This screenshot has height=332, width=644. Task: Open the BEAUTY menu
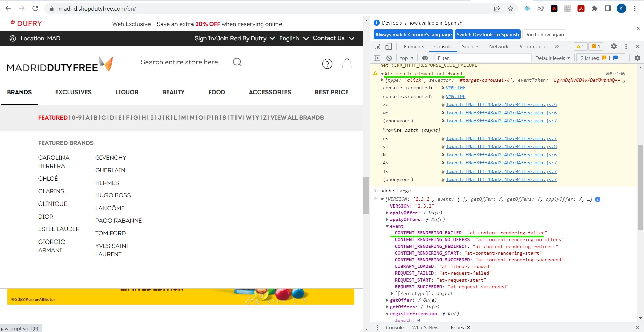click(173, 92)
